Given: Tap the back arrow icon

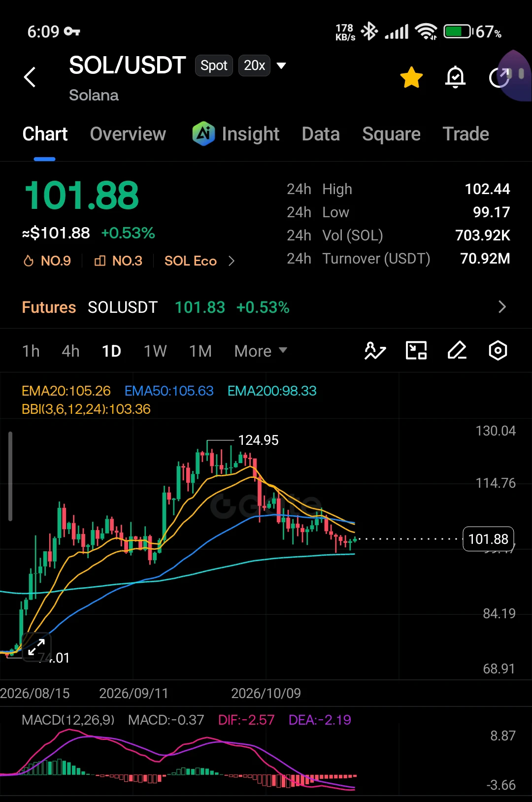Looking at the screenshot, I should pos(30,77).
